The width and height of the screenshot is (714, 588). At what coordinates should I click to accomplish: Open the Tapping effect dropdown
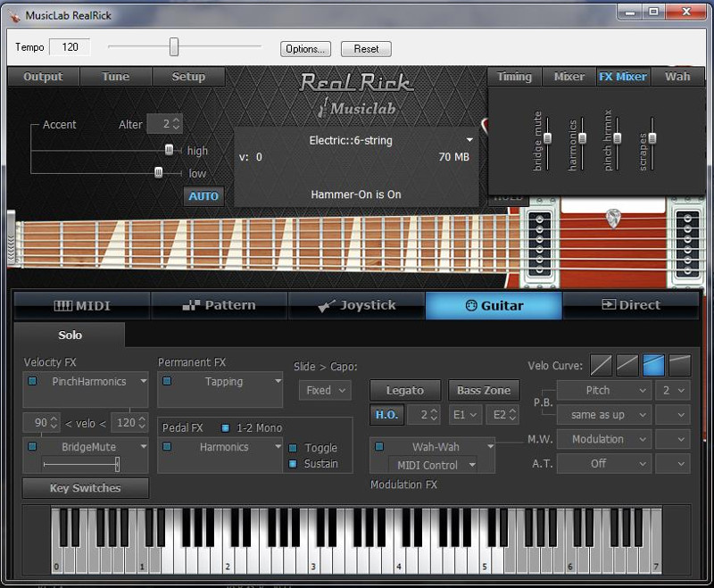click(278, 381)
